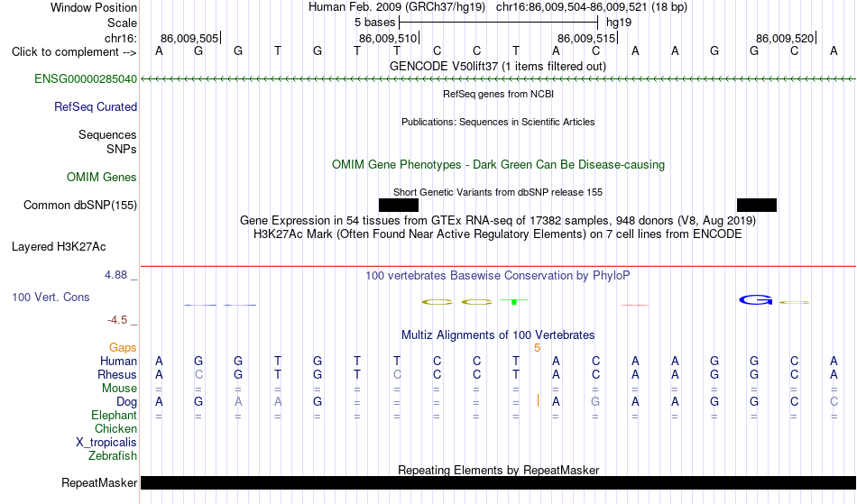
Task: Click the Human species label
Action: [x=118, y=362]
